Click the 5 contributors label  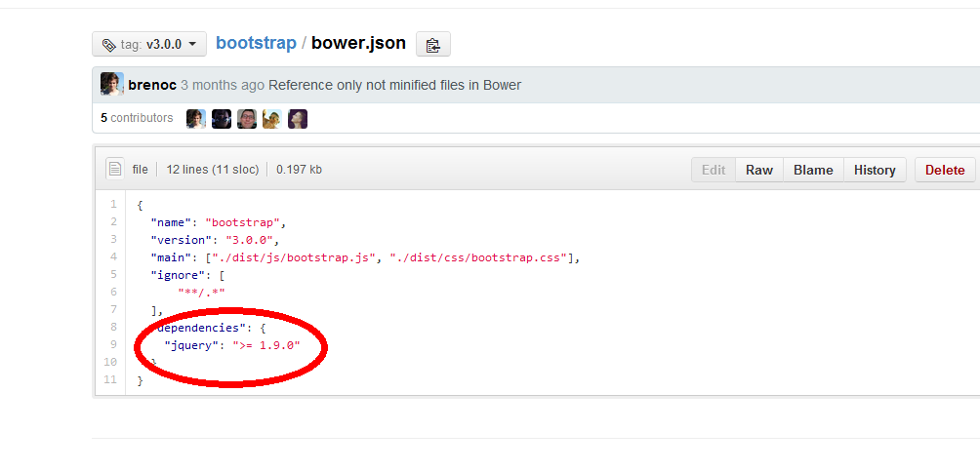[x=137, y=118]
